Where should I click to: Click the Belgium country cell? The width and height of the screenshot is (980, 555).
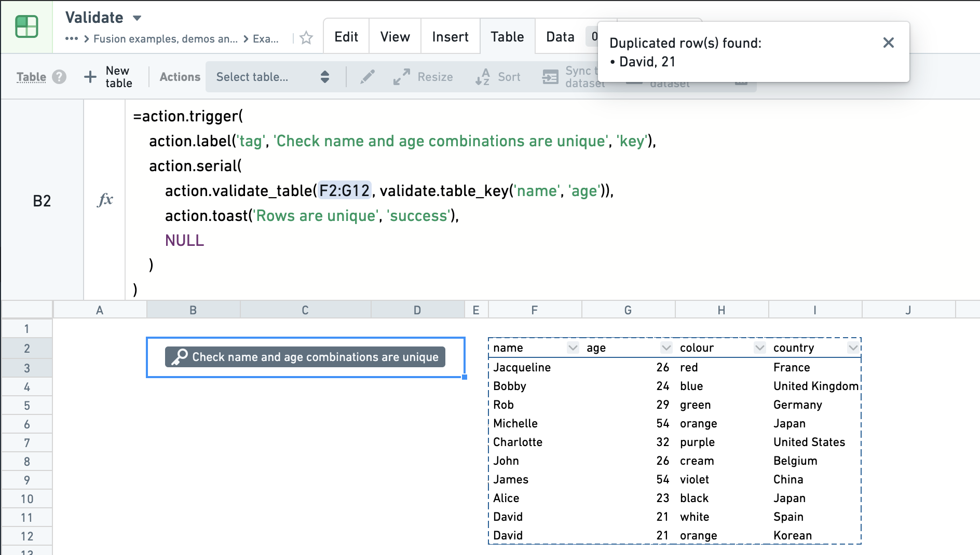click(815, 461)
